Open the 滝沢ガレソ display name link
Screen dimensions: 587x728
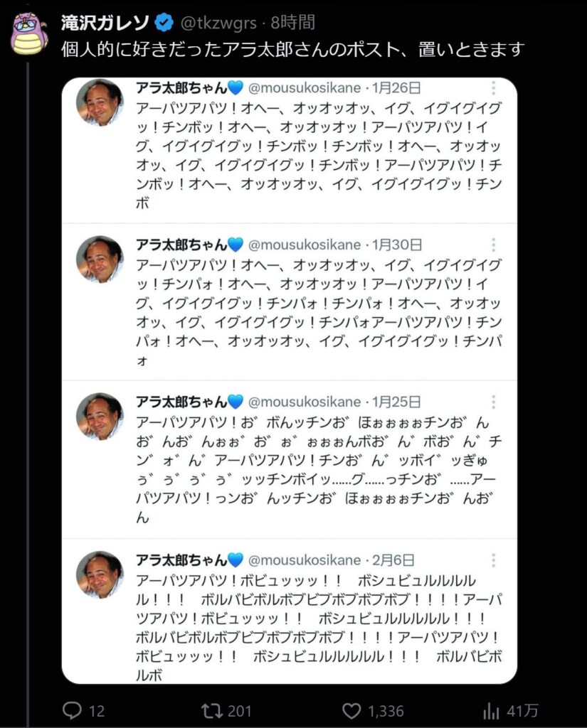click(x=105, y=22)
